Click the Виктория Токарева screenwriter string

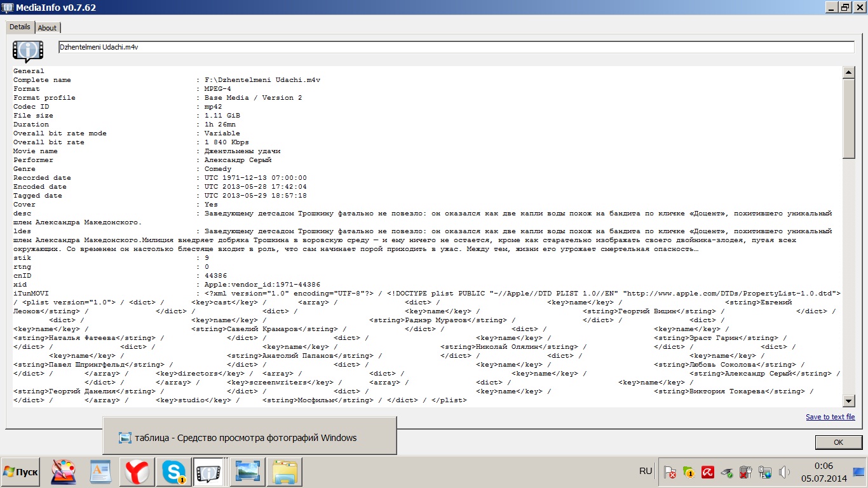click(729, 391)
